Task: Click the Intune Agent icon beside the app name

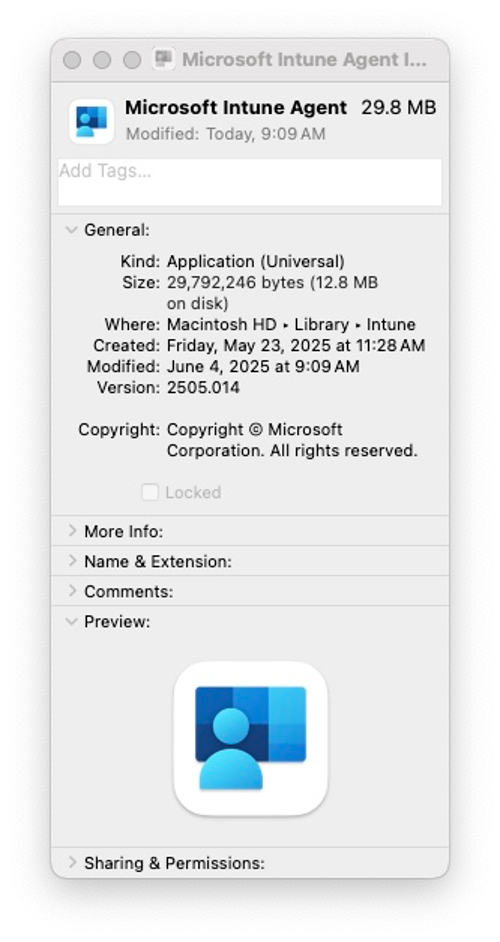Action: pyautogui.click(x=91, y=121)
